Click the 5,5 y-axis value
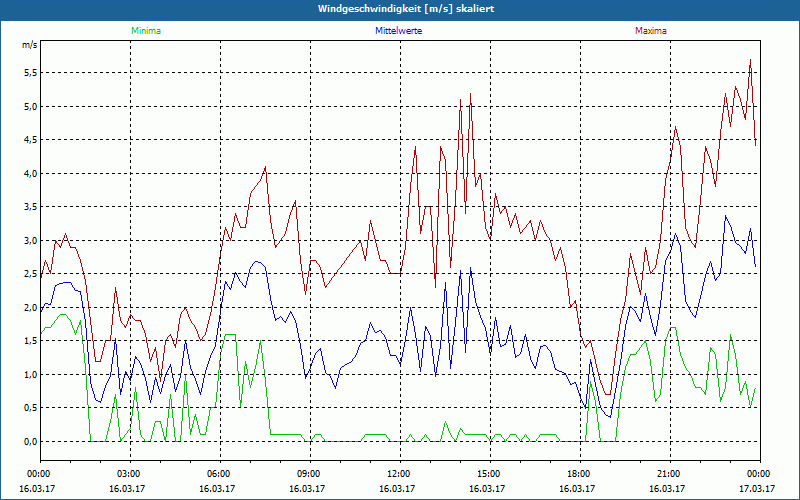 click(x=31, y=73)
